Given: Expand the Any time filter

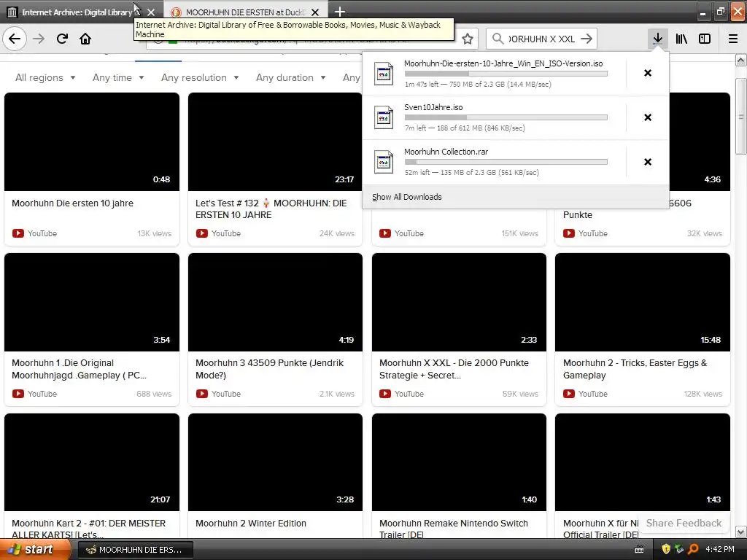Looking at the screenshot, I should 118,77.
